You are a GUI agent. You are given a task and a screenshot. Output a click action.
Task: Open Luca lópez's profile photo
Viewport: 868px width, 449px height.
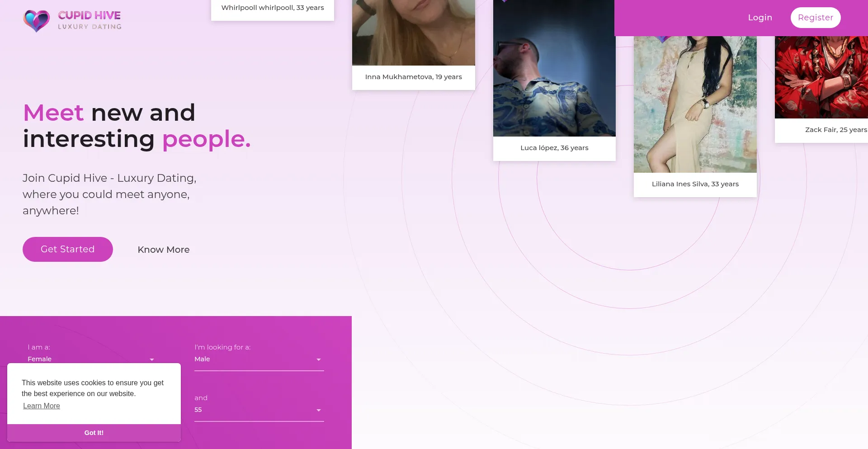click(554, 68)
